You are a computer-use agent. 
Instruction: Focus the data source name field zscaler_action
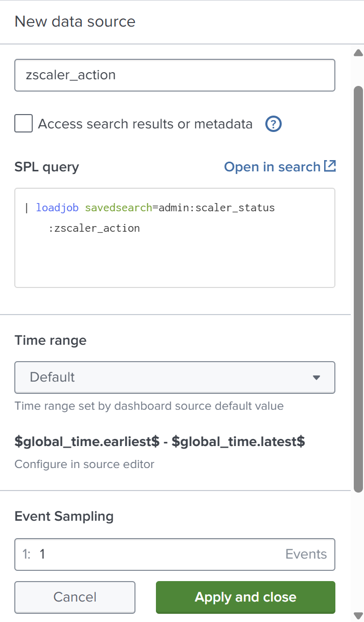(175, 75)
